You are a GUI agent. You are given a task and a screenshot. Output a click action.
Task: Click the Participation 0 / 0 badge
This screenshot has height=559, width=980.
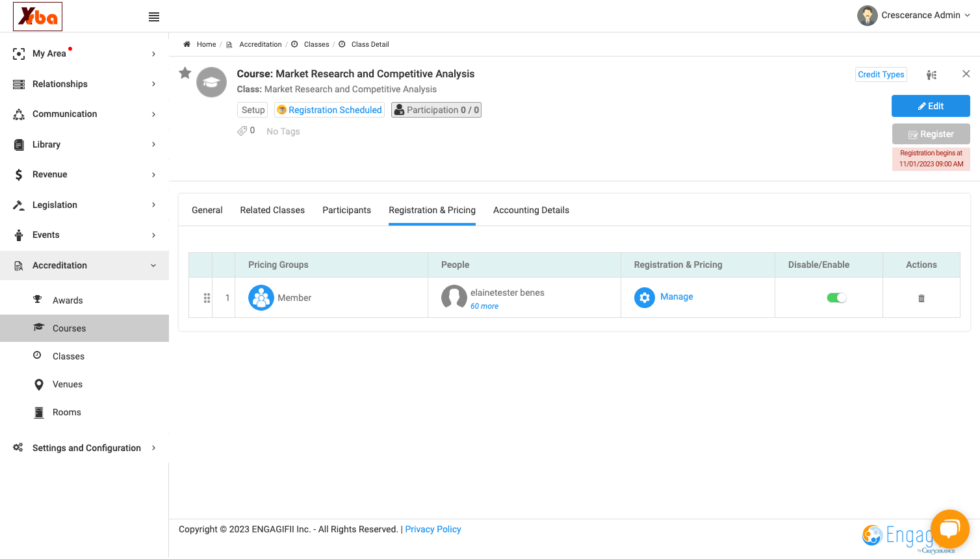click(x=437, y=110)
